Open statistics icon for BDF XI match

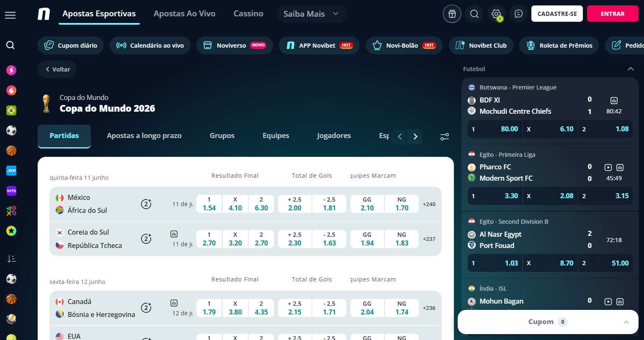tap(614, 100)
